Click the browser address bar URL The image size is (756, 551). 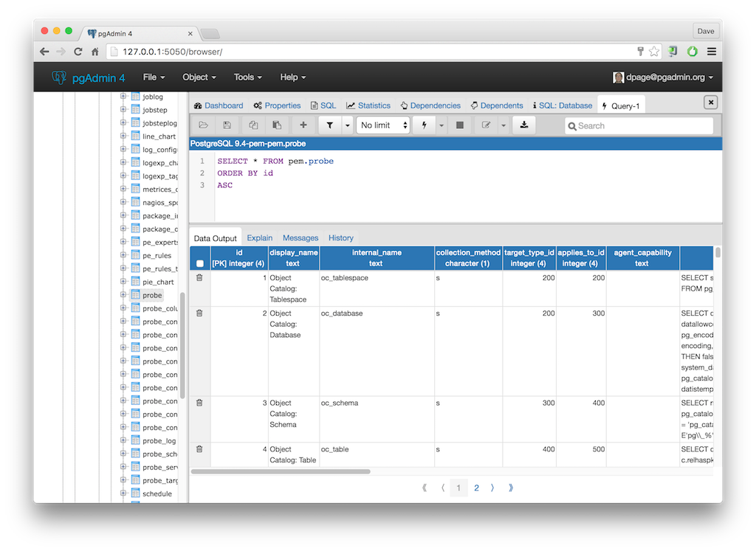172,52
